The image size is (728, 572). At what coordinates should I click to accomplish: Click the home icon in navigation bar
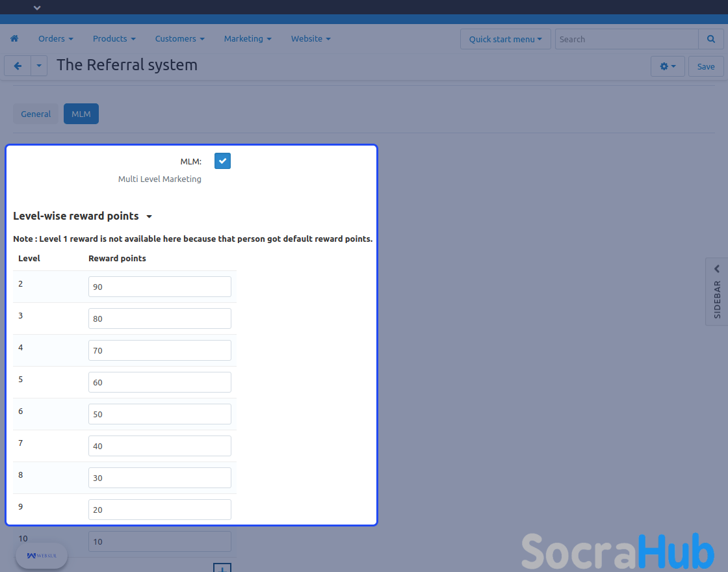14,39
